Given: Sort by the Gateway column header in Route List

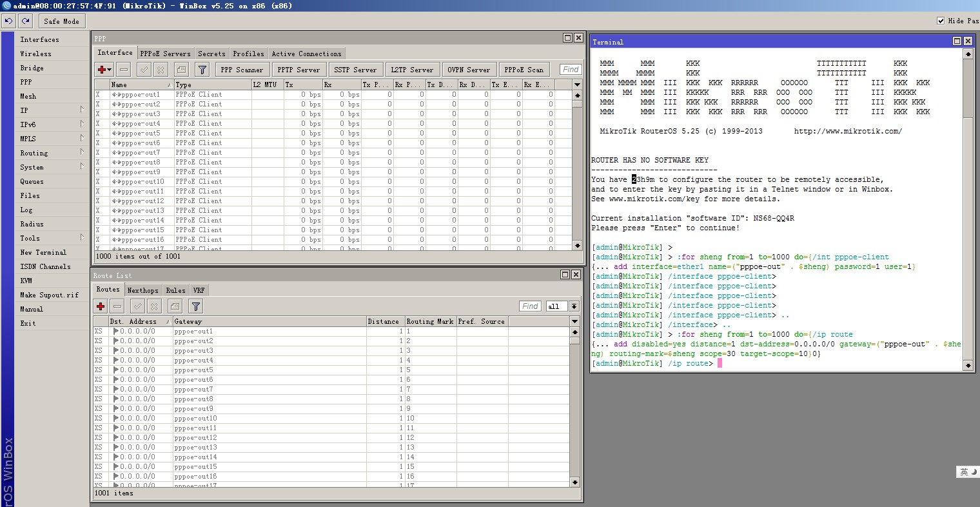Looking at the screenshot, I should (x=269, y=321).
